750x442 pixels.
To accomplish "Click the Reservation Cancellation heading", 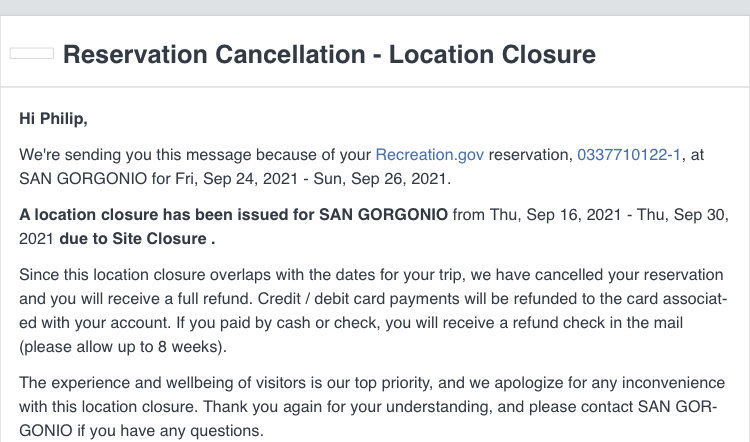I will [x=329, y=54].
